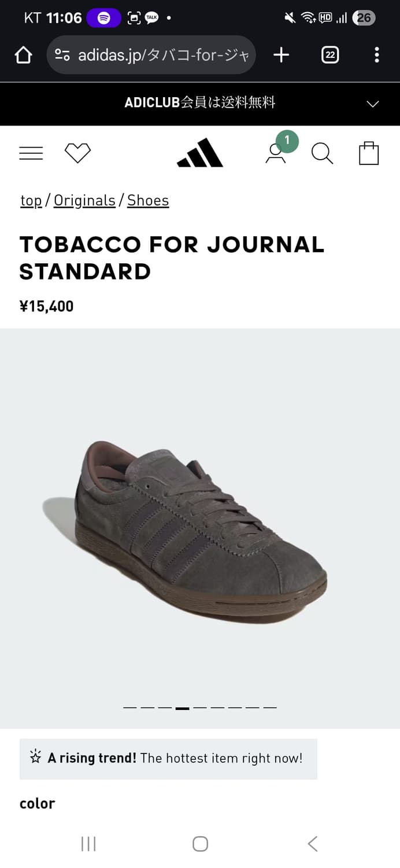Open the Shoes breadcrumb link
Viewport: 400px width, 868px height.
148,201
